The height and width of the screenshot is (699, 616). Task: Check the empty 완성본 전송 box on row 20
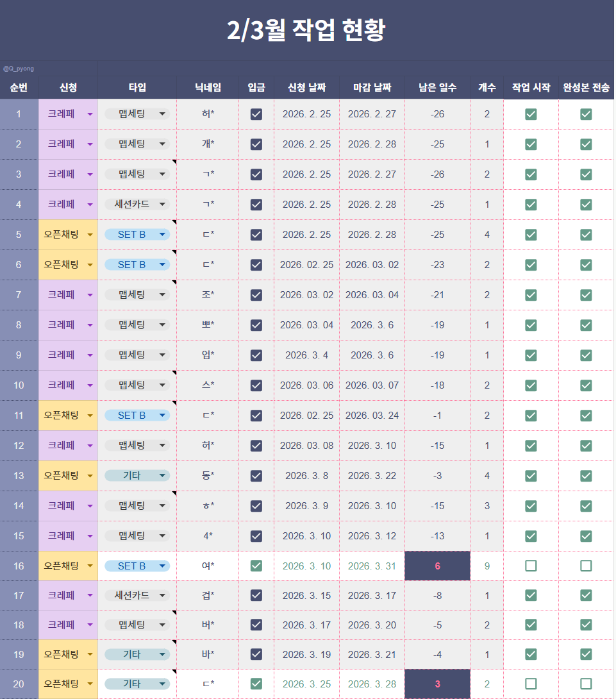point(585,684)
